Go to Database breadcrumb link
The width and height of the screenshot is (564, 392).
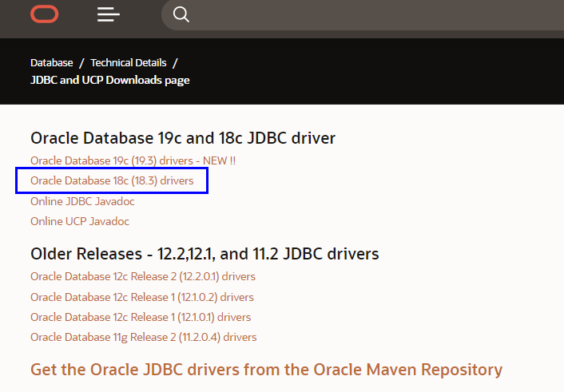pyautogui.click(x=52, y=62)
